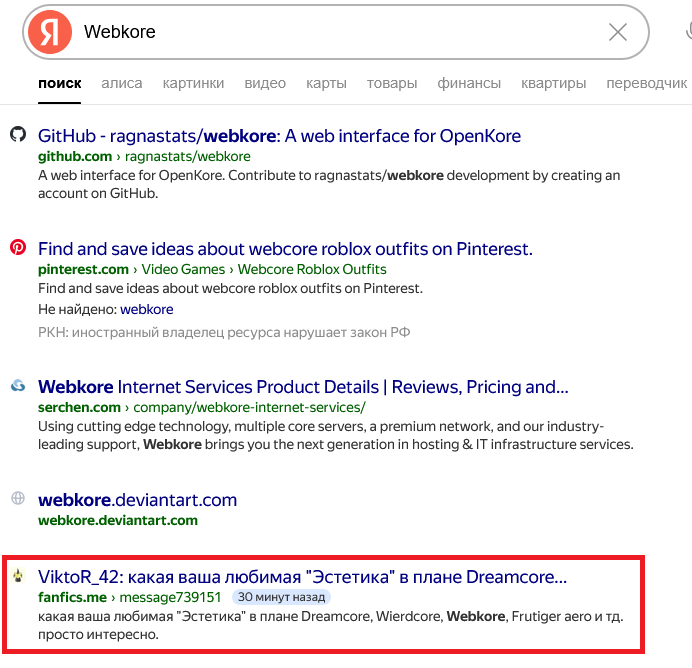
Task: Click the fanfics.me favicon icon
Action: pos(17,577)
